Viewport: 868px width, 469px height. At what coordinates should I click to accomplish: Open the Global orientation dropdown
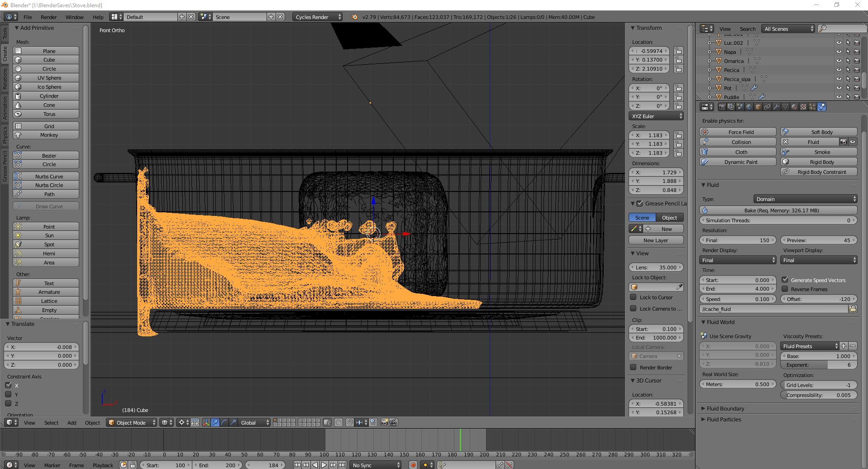254,422
